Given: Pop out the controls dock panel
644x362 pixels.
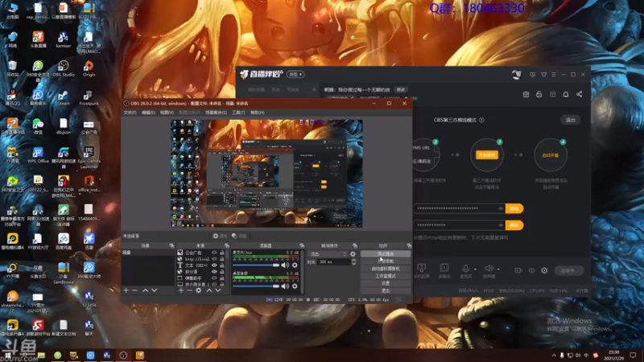Looking at the screenshot, I should tap(409, 245).
